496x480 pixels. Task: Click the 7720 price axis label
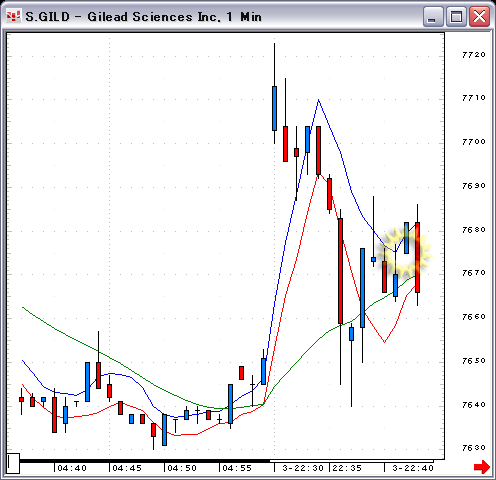point(474,55)
